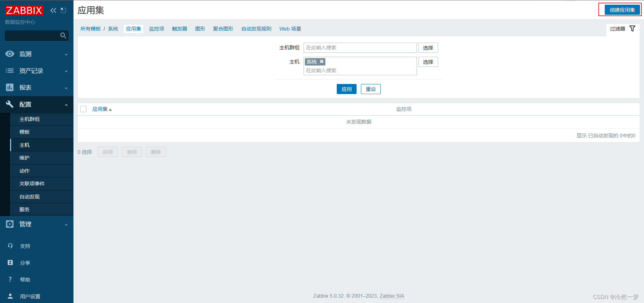This screenshot has height=303, width=644.
Task: Expand the 资产记录 menu chevron
Action: [x=66, y=71]
